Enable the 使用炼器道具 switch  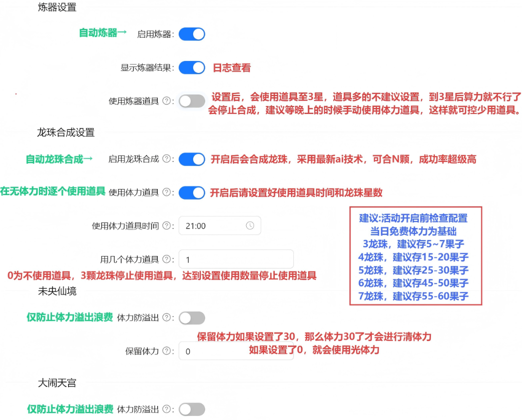pos(192,101)
